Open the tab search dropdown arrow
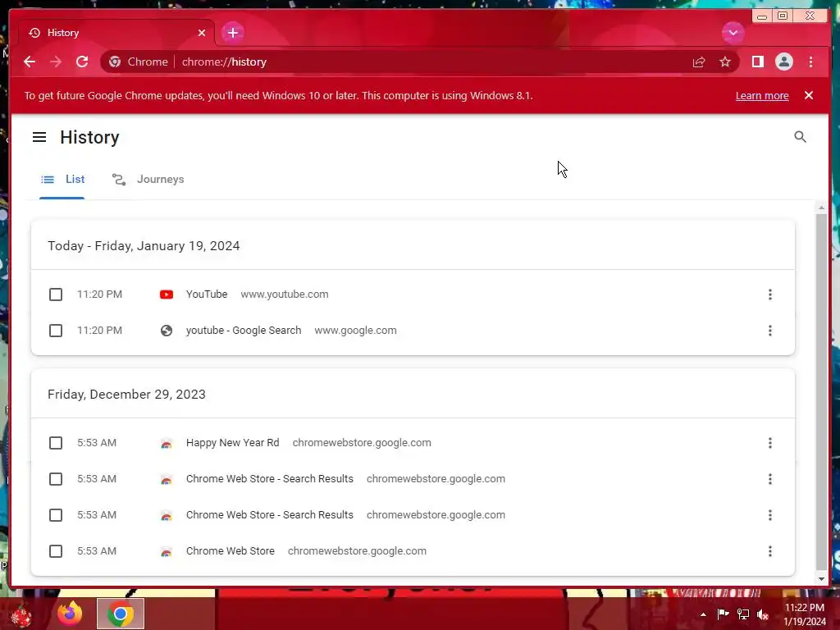The height and width of the screenshot is (630, 840). tap(733, 33)
